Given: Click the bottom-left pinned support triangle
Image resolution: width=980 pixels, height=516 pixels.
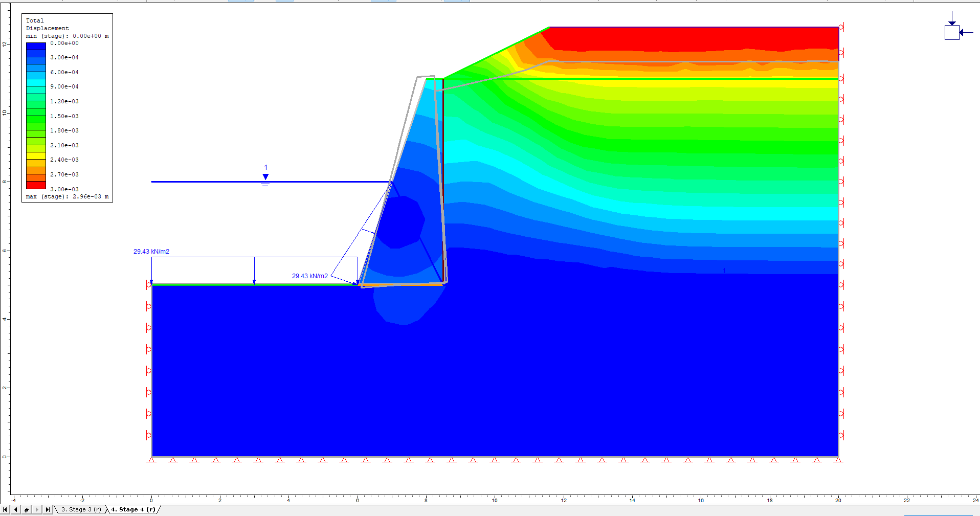Looking at the screenshot, I should 151,460.
